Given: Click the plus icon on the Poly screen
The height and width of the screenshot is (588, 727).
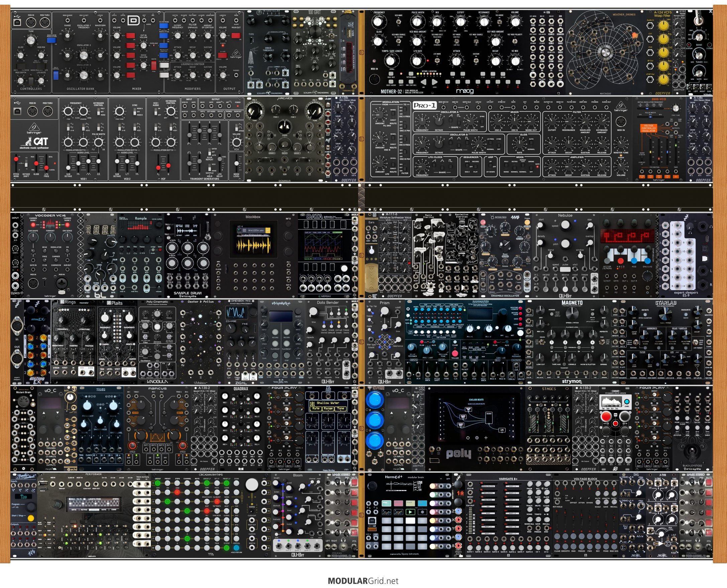Looking at the screenshot, I should coord(486,438).
